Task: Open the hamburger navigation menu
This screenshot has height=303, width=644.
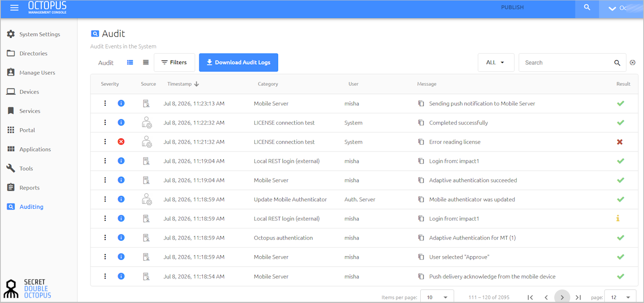Action: [14, 8]
